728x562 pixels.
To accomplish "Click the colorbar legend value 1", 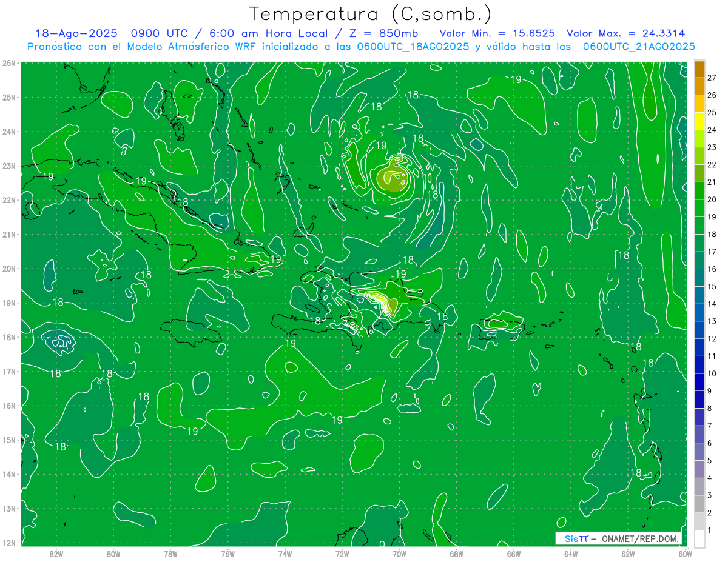I will tap(710, 530).
